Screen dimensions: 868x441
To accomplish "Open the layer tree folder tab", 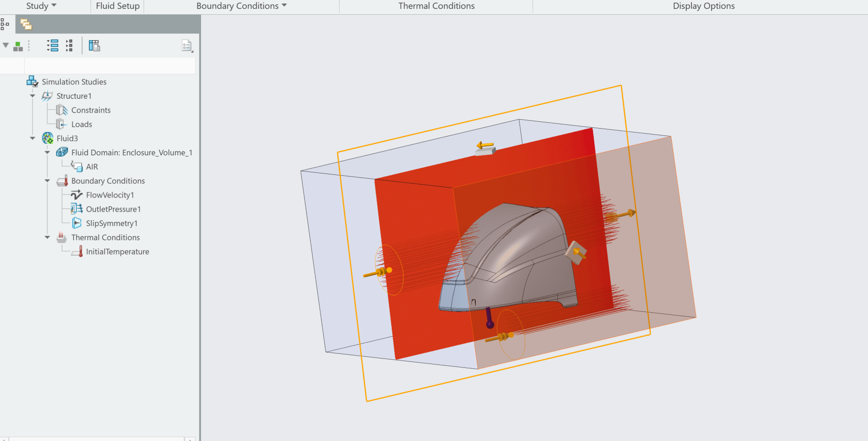I will coord(26,24).
